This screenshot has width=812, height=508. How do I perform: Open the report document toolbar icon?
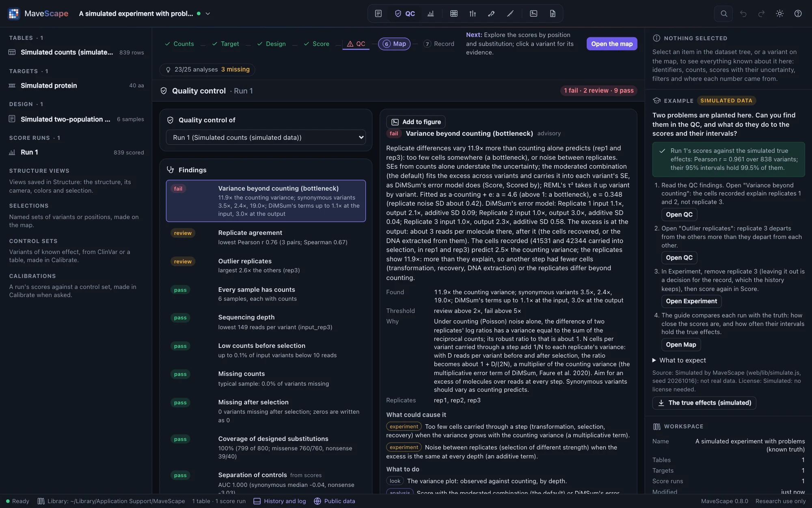tap(553, 13)
